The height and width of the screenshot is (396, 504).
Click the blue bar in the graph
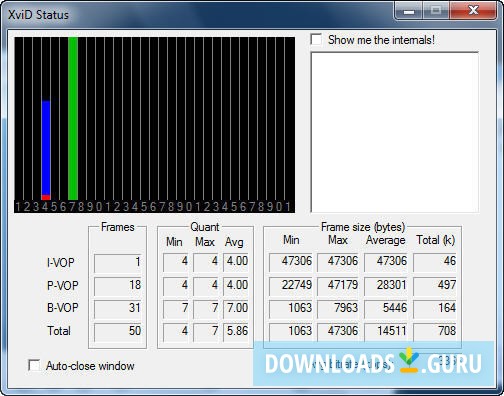[x=46, y=148]
